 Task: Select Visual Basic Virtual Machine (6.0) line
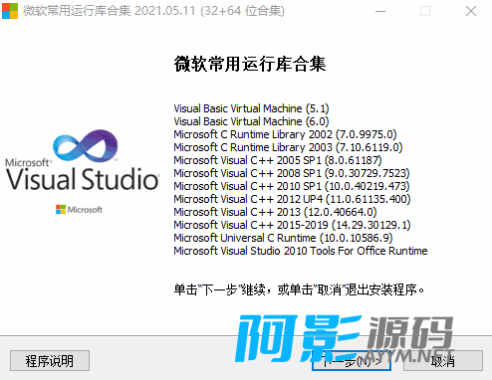coord(251,121)
